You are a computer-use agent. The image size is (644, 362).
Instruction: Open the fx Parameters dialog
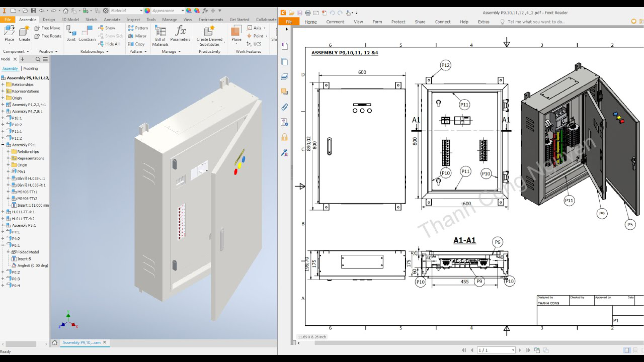180,33
